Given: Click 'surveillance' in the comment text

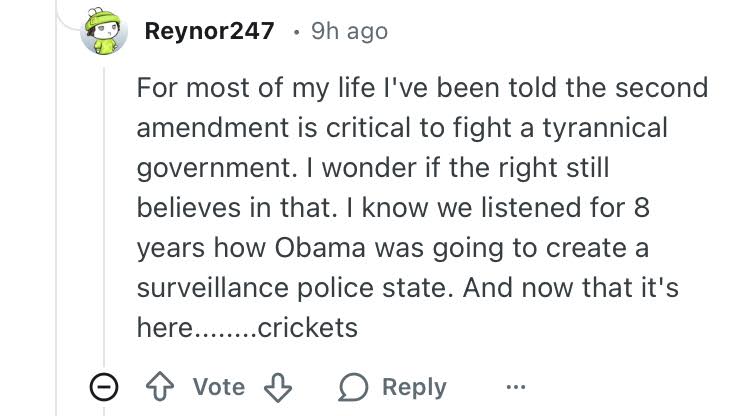Looking at the screenshot, I should pos(213,288).
